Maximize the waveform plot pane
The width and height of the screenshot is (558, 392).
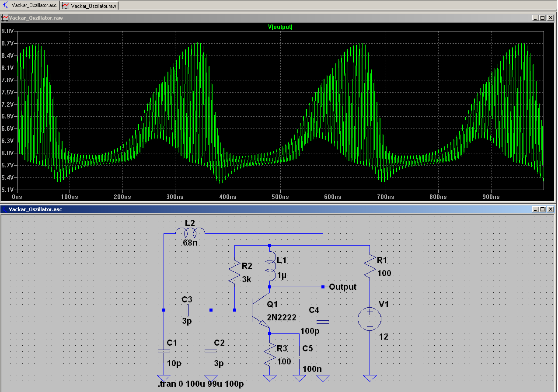click(543, 18)
